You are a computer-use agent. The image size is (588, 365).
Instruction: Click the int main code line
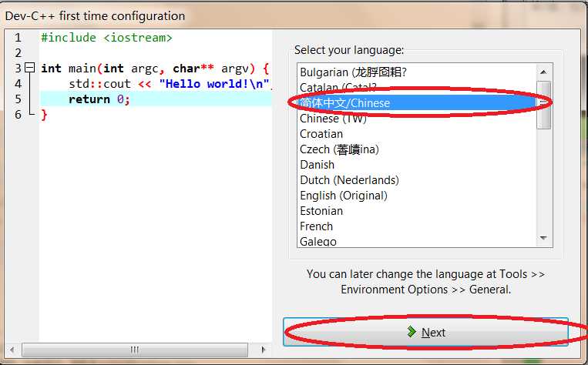[156, 69]
